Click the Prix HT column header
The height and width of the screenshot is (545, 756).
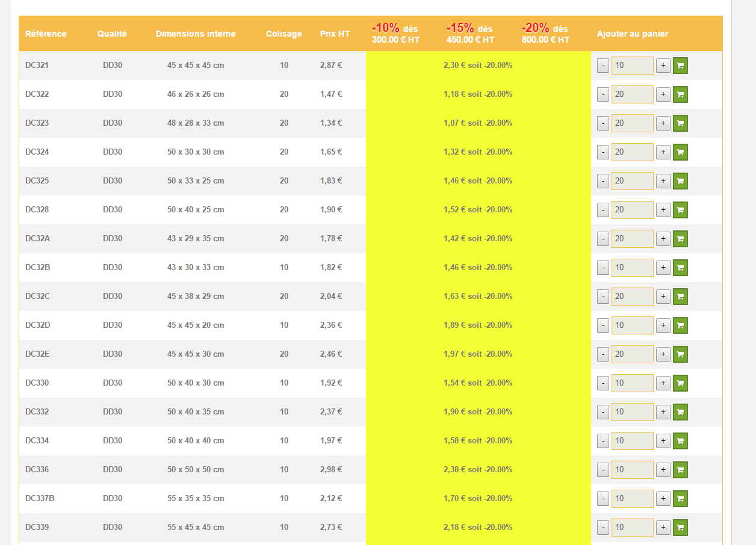(x=335, y=34)
